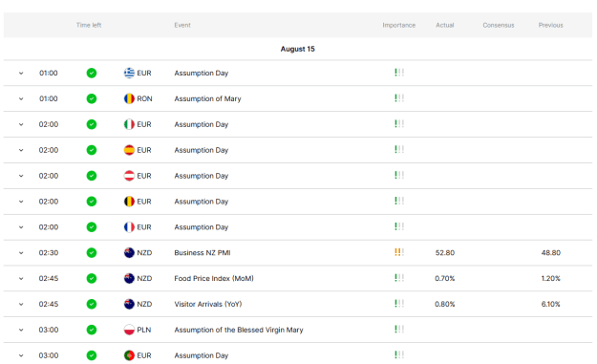The height and width of the screenshot is (364, 597).
Task: Click the Event column header
Action: pos(182,25)
